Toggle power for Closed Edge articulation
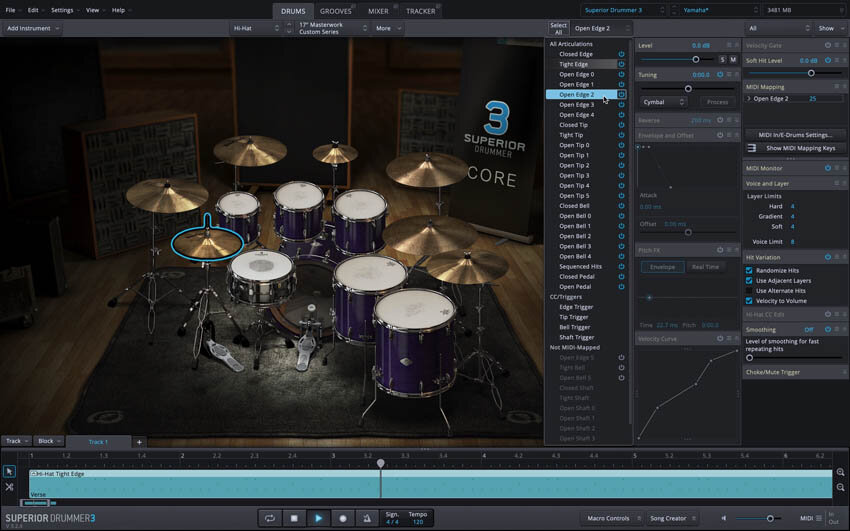The image size is (850, 531). pos(621,54)
